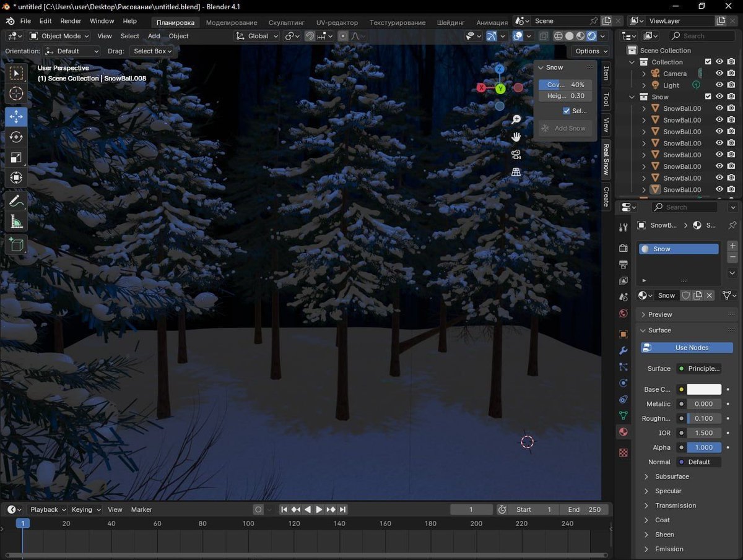Viewport: 743px width, 560px height.
Task: Open the Global transform orientation dropdown
Action: 257,36
